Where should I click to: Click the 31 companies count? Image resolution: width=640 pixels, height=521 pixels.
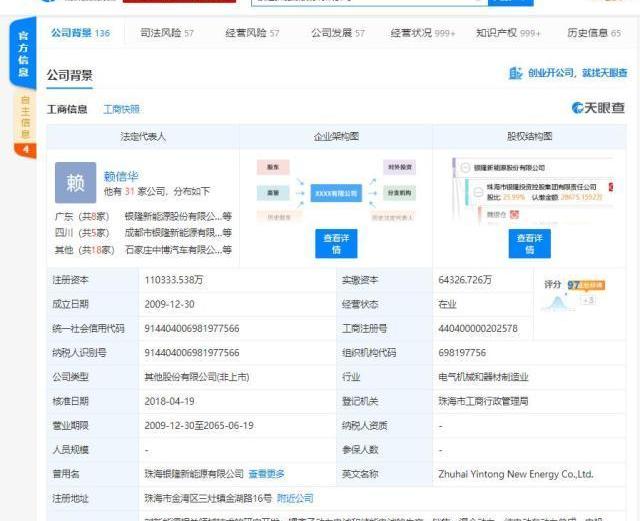pos(129,191)
